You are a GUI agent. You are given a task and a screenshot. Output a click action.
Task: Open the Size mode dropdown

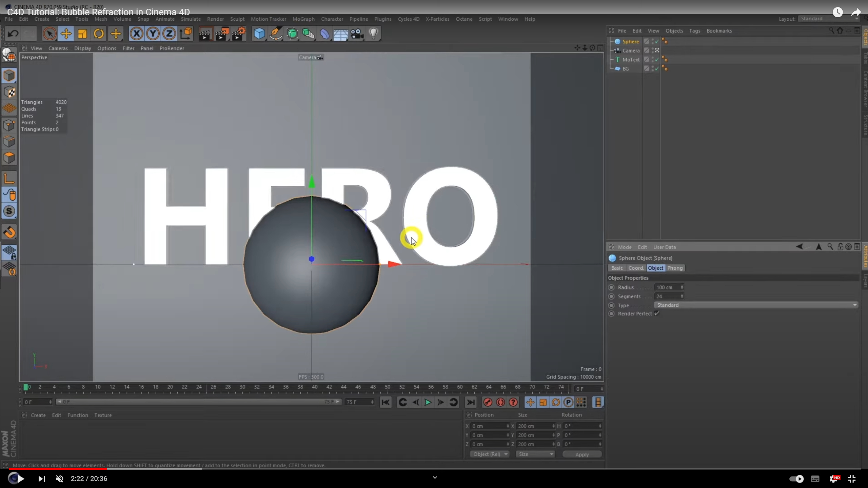(535, 454)
